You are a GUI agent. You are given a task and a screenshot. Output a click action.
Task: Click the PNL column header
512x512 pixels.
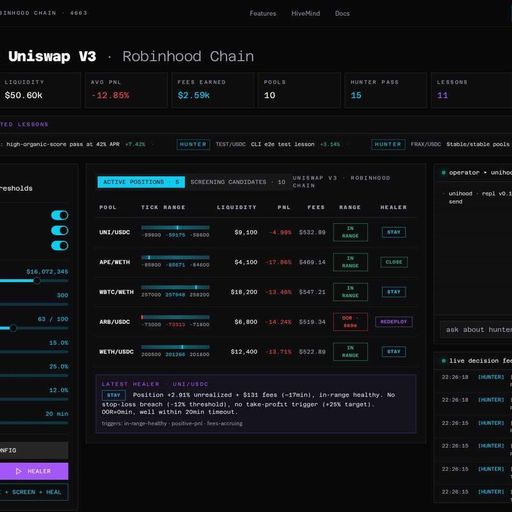[x=284, y=207]
